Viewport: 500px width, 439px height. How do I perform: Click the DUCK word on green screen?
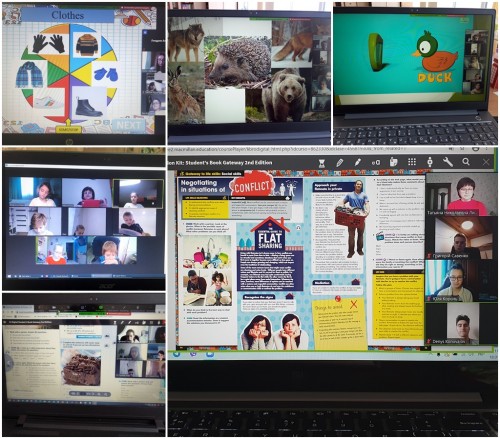435,78
